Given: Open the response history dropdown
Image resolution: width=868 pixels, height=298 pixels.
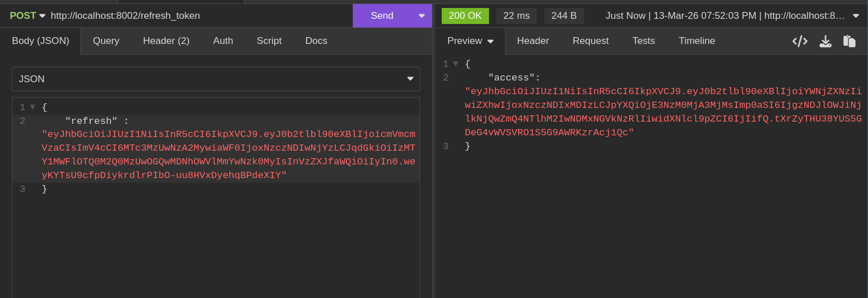Looking at the screenshot, I should 855,16.
